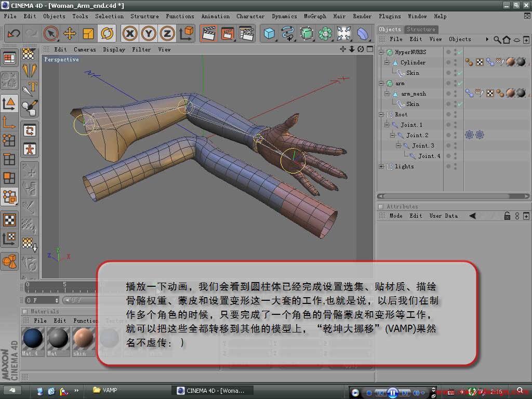The width and height of the screenshot is (532, 399).
Task: Select the Axis mode icon
Action: pyautogui.click(x=9, y=122)
